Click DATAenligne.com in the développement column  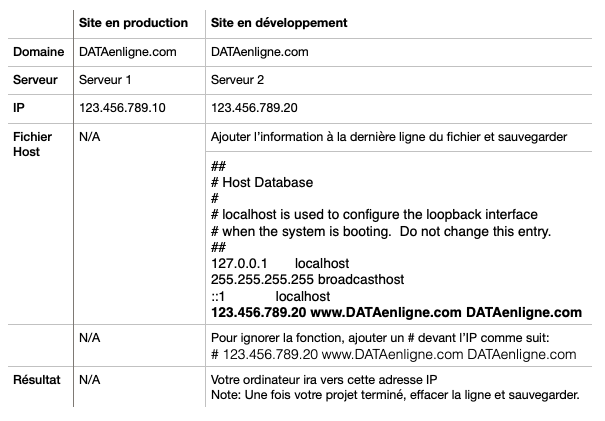[260, 50]
